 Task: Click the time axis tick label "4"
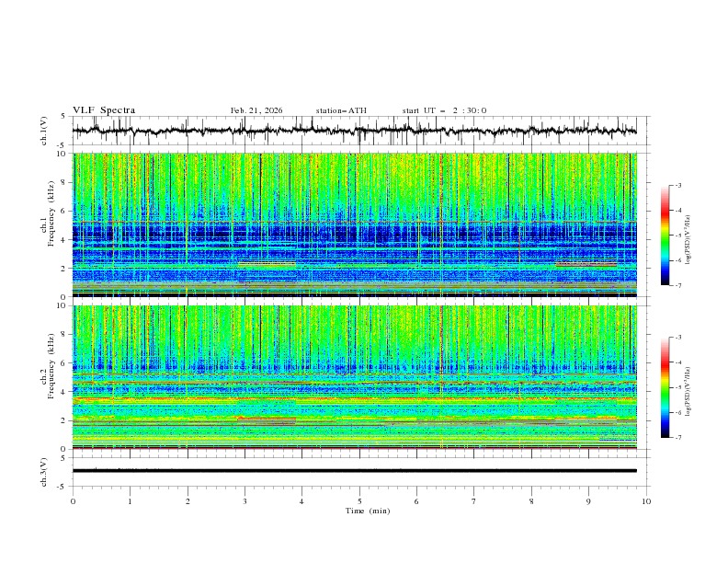(x=301, y=501)
